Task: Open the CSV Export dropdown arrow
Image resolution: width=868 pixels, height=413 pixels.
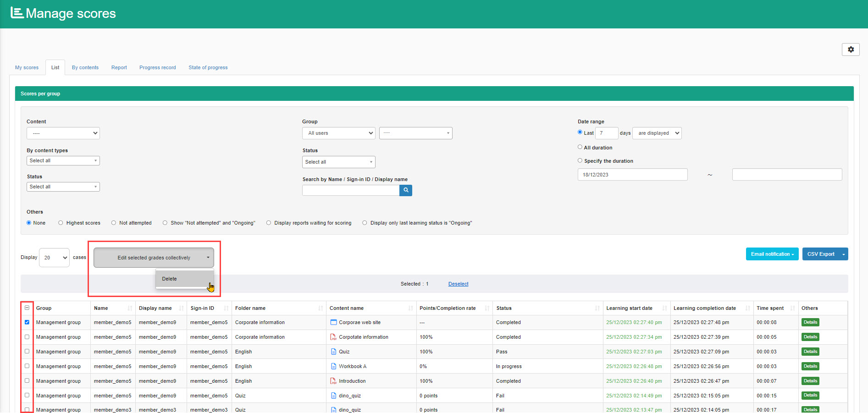Action: 843,254
